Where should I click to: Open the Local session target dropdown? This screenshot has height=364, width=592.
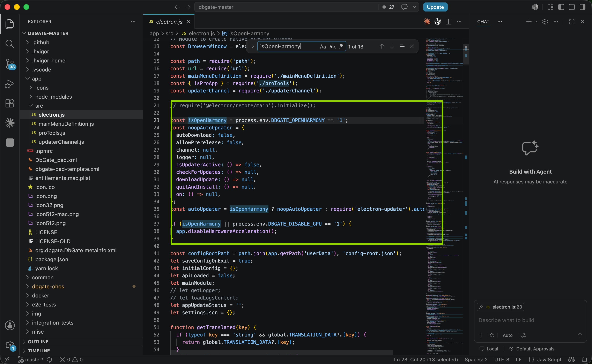click(x=489, y=349)
